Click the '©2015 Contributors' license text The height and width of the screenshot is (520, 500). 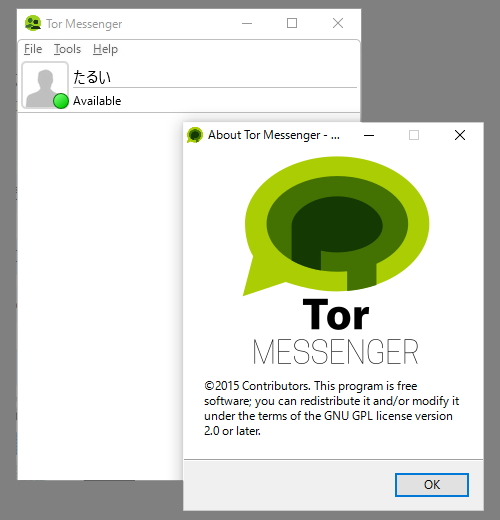pyautogui.click(x=331, y=408)
